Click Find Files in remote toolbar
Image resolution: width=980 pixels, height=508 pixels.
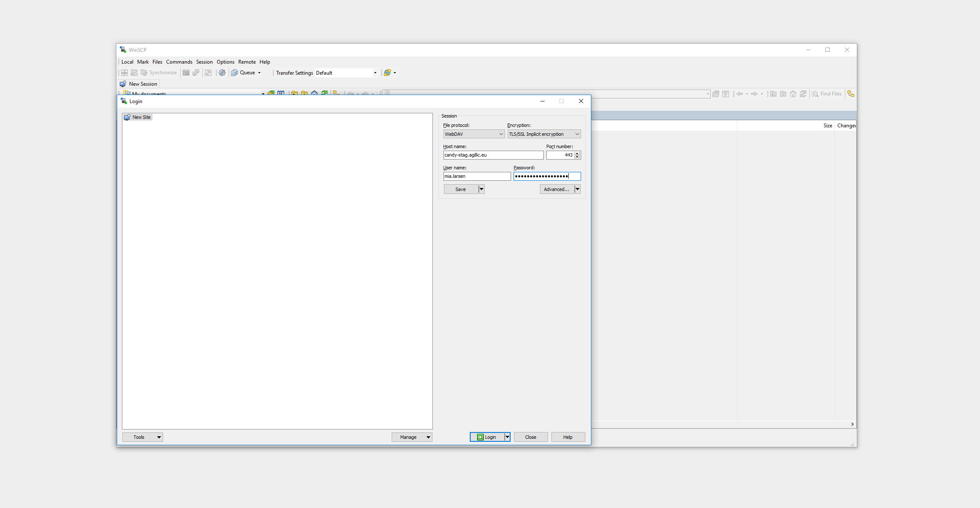827,94
